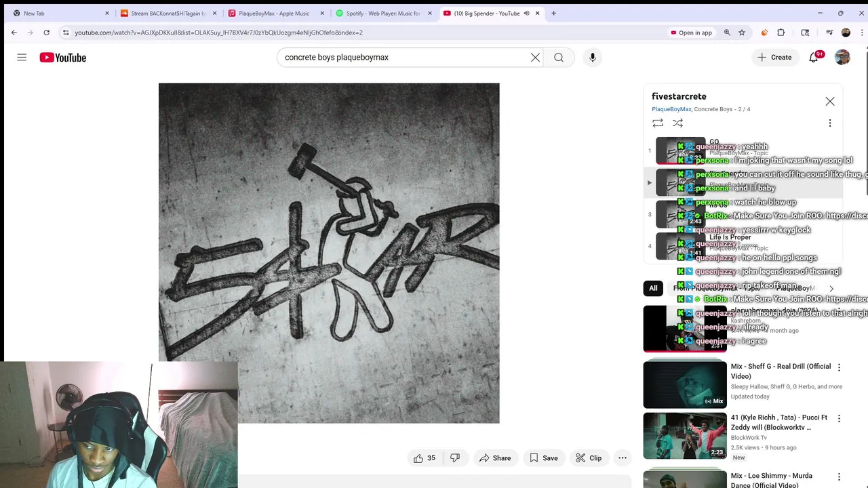Share this video
The height and width of the screenshot is (488, 868).
point(495,458)
